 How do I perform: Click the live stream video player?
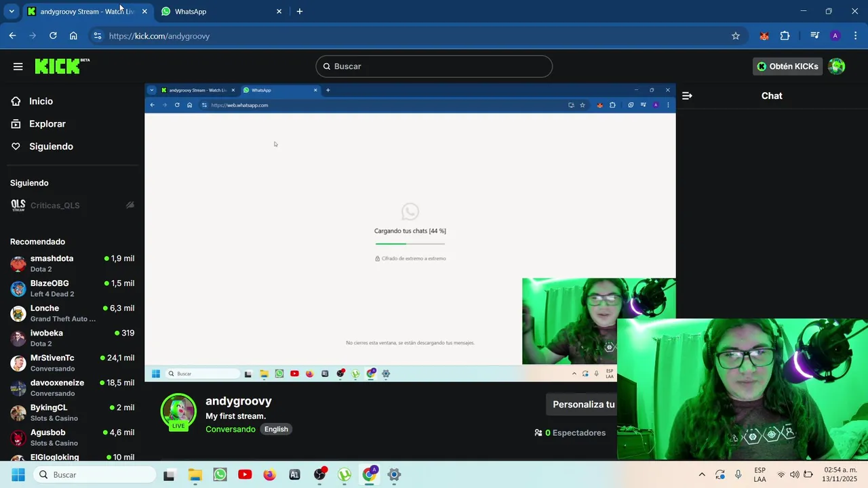410,232
